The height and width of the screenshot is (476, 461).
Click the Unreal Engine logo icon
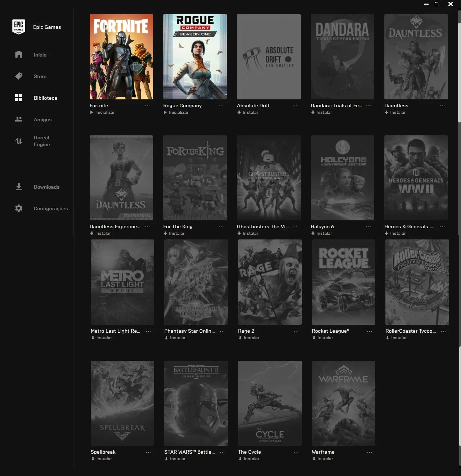coord(19,141)
